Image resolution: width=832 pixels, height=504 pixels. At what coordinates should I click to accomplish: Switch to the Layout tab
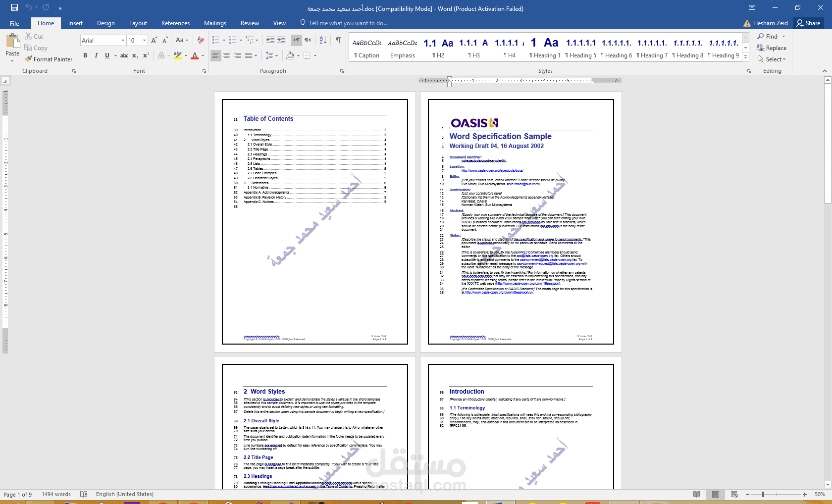click(x=138, y=23)
